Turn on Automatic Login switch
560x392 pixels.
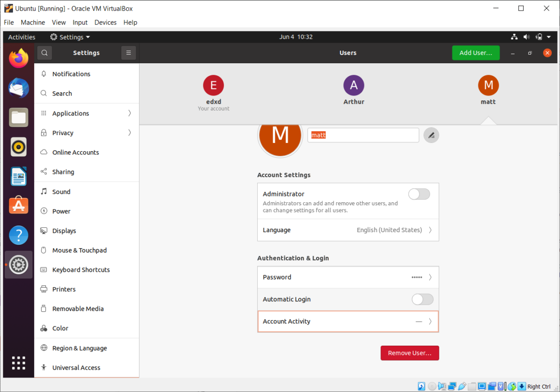[x=422, y=299]
